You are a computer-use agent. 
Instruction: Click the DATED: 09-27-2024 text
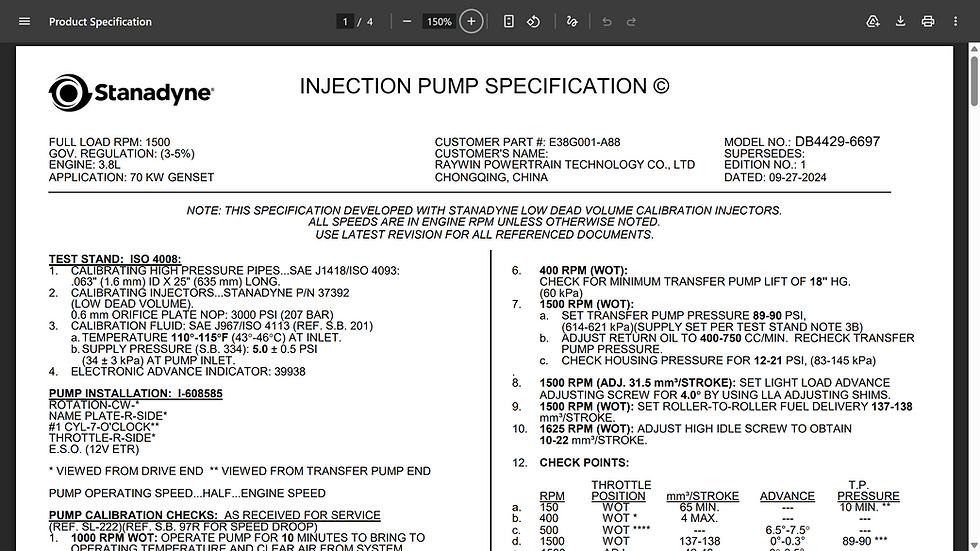[x=775, y=177]
